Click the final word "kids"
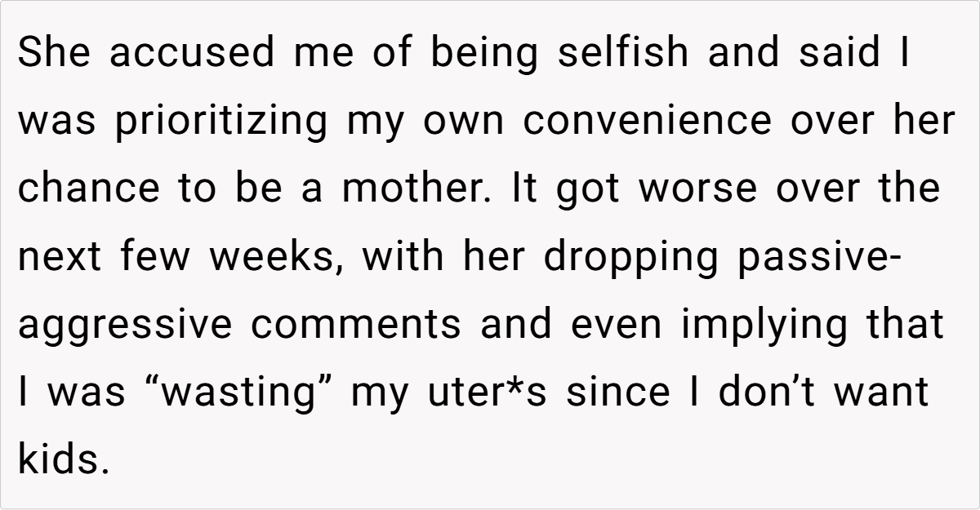Image resolution: width=980 pixels, height=510 pixels. coord(62,460)
